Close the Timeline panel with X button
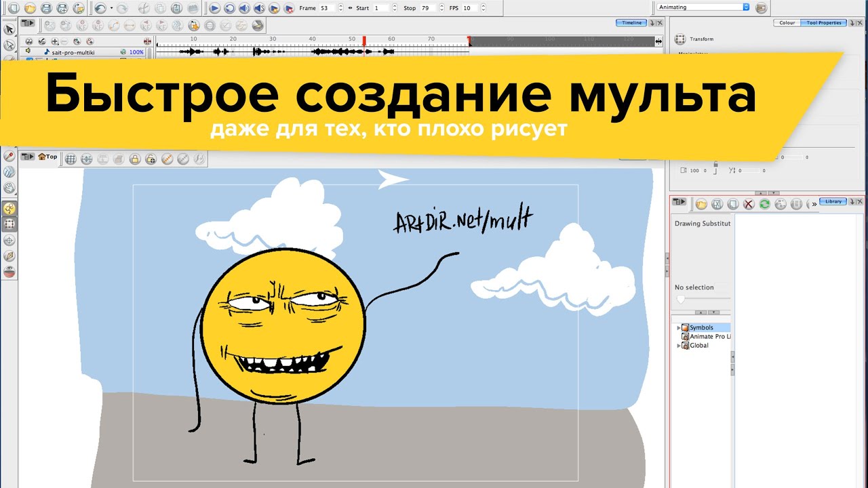Image resolution: width=868 pixels, height=488 pixels. [659, 23]
